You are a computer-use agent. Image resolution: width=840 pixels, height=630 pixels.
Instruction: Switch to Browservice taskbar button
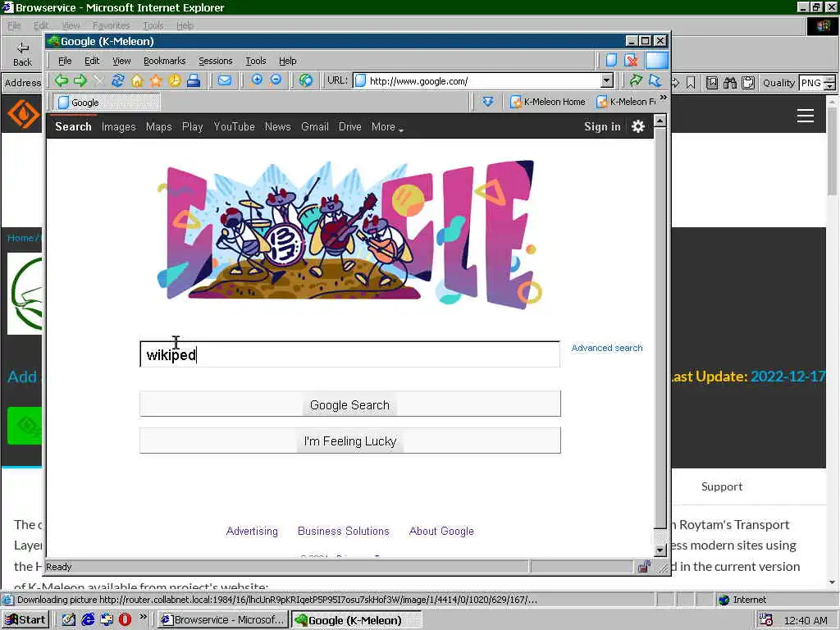pos(223,620)
